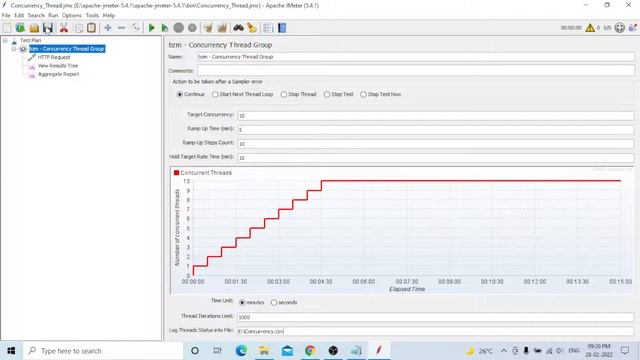Click the Name input field
This screenshot has height=360, width=640.
[416, 57]
